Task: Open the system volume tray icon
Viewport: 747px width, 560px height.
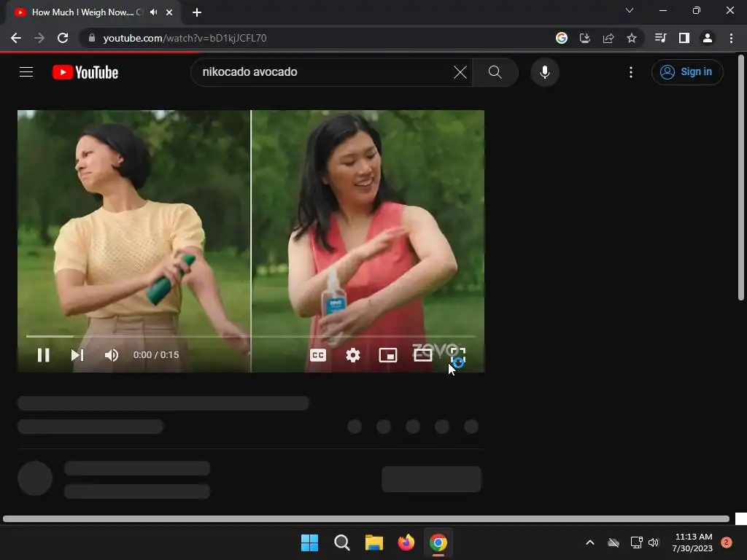Action: (654, 542)
